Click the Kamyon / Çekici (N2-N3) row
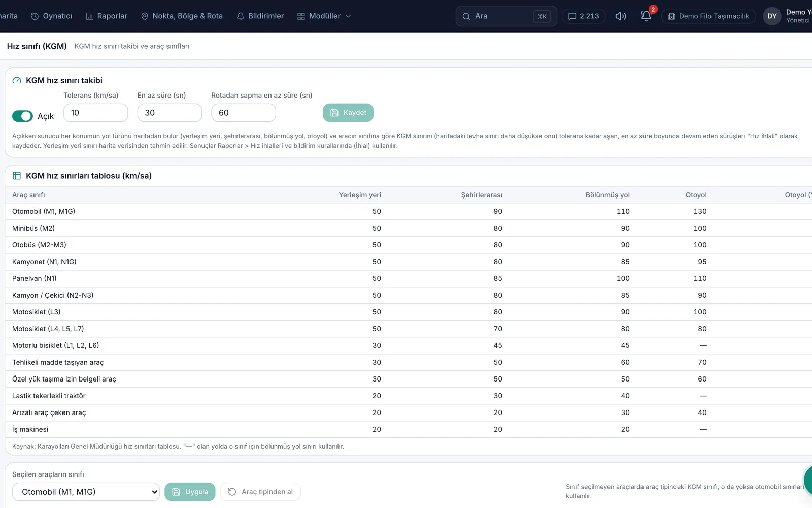The width and height of the screenshot is (812, 508). coord(409,295)
